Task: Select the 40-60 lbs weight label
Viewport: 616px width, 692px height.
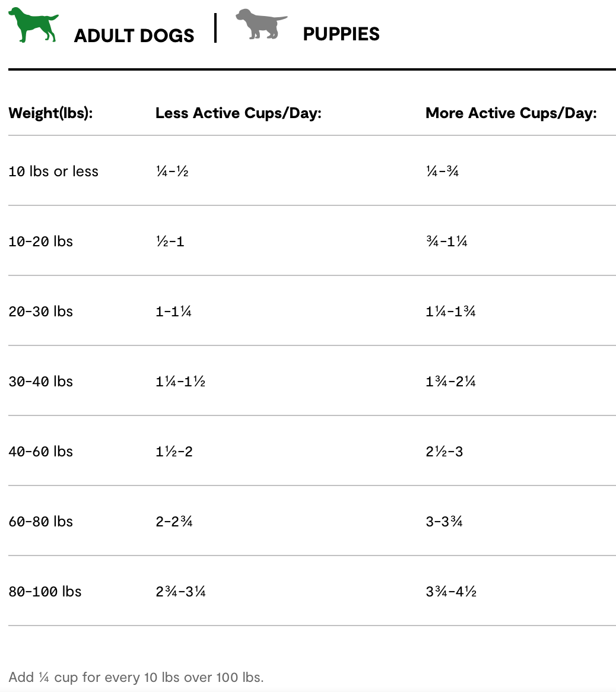Action: point(40,452)
